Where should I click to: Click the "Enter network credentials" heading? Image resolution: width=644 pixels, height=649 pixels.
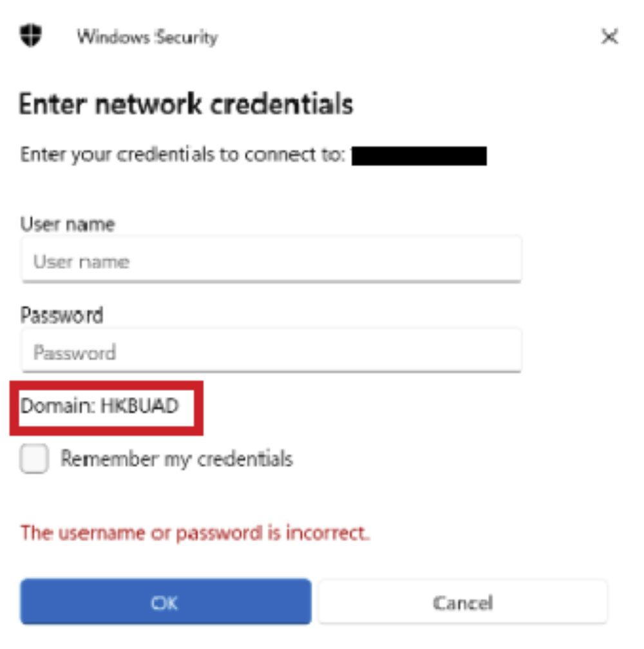[x=185, y=104]
